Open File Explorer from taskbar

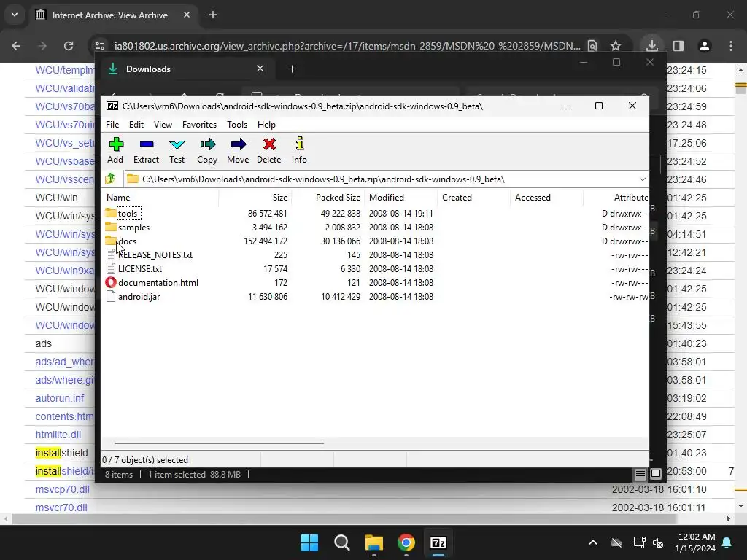click(374, 542)
